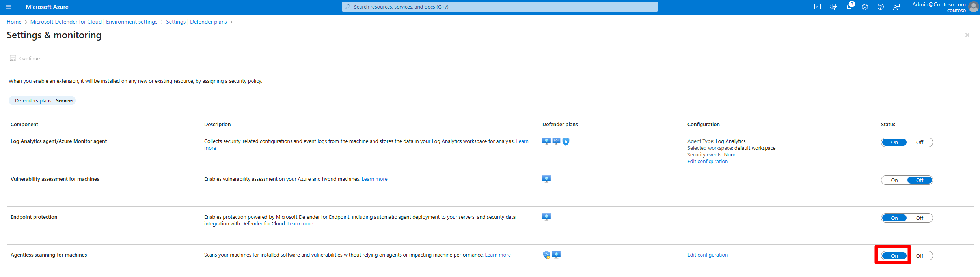Turn On Vulnerability assessment for machines

coord(894,180)
